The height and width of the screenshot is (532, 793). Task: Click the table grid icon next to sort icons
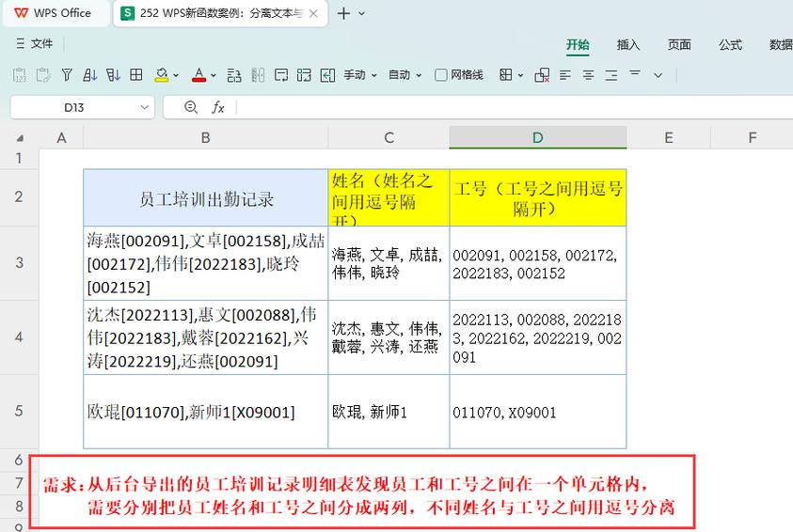[x=136, y=75]
